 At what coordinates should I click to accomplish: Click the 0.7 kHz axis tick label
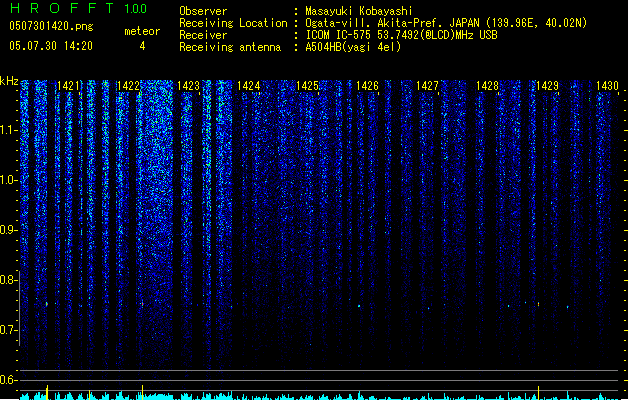[x=8, y=330]
